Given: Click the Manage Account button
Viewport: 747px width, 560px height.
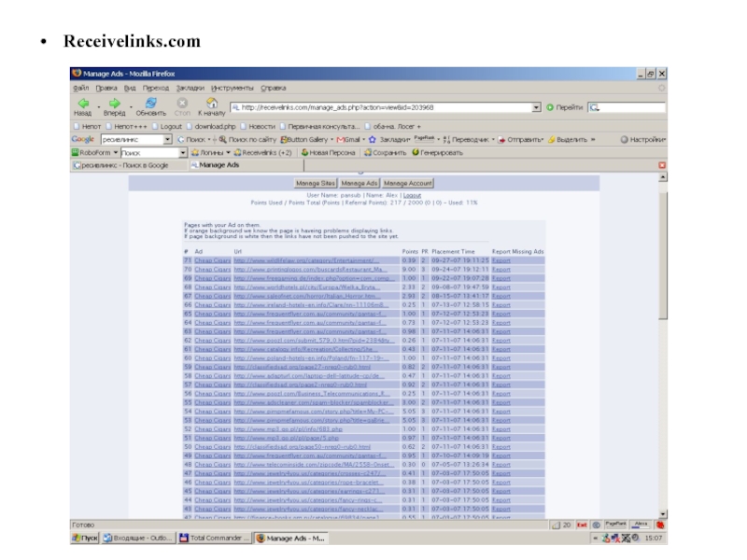Looking at the screenshot, I should 408,183.
